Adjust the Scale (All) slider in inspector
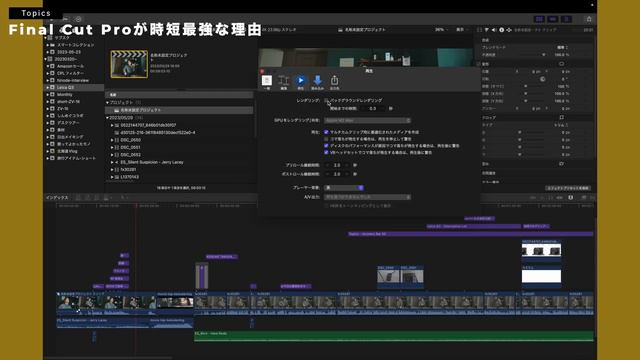Viewport: 640px width, 360px height. 527,86
